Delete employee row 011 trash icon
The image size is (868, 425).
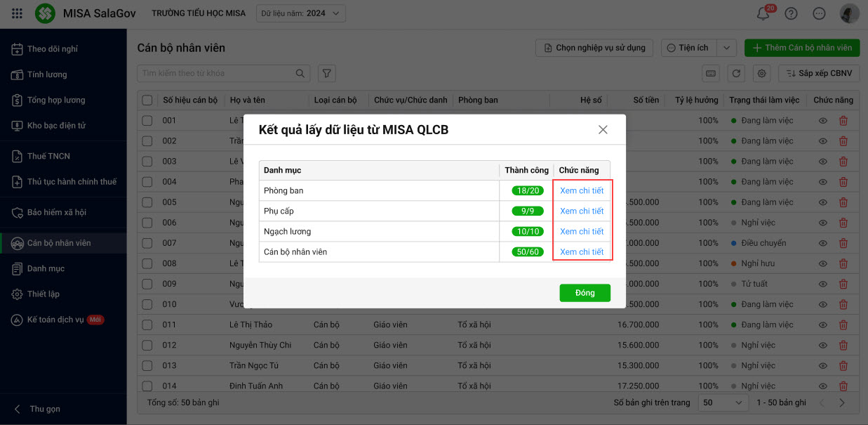[843, 325]
